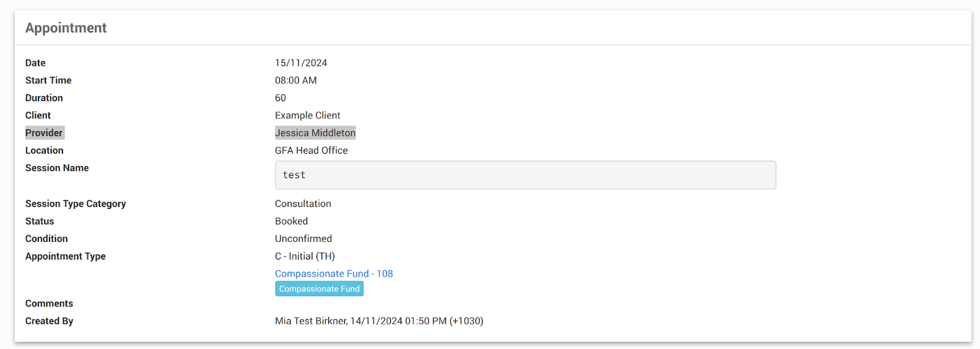Click the Comments label
The height and width of the screenshot is (349, 980).
pyautogui.click(x=49, y=304)
